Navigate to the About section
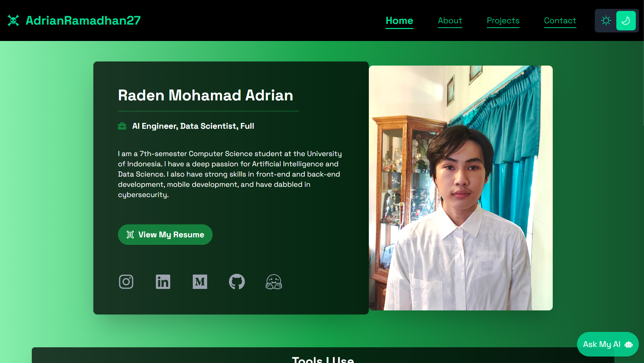The height and width of the screenshot is (363, 644). 450,20
